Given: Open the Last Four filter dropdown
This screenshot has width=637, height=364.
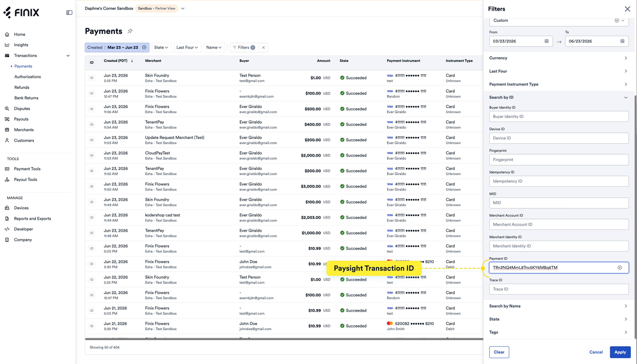Looking at the screenshot, I should [x=187, y=47].
